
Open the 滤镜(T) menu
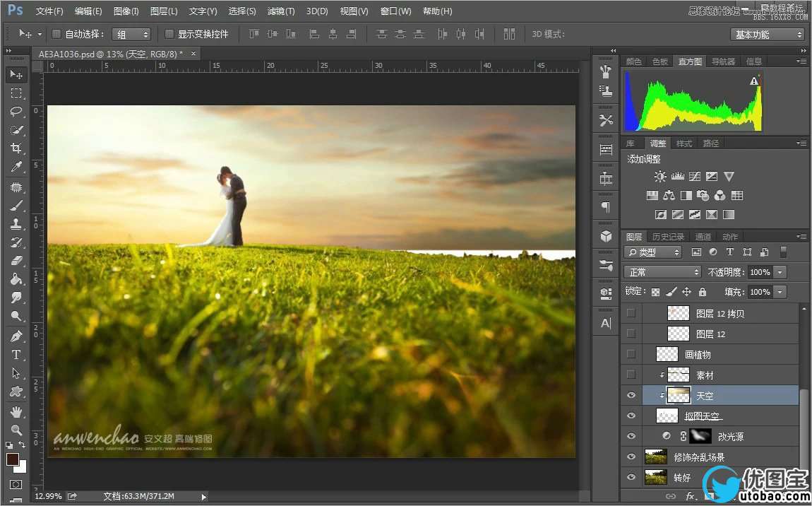click(x=281, y=11)
